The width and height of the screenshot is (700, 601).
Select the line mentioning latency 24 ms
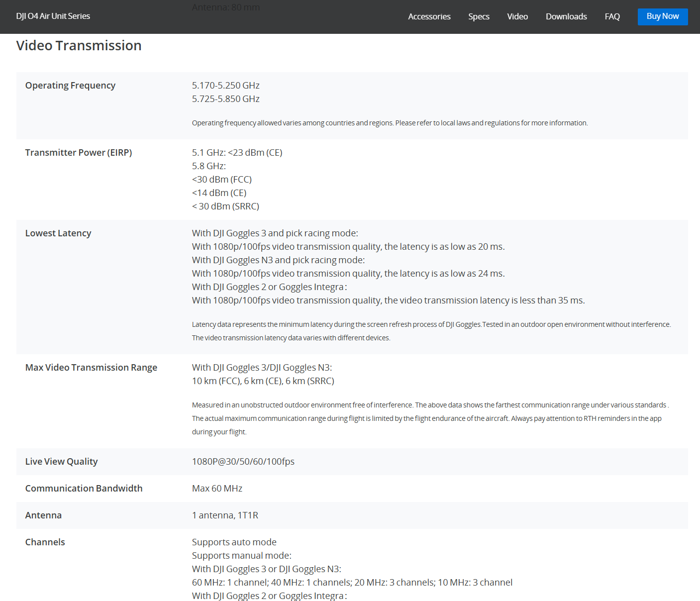click(x=348, y=274)
